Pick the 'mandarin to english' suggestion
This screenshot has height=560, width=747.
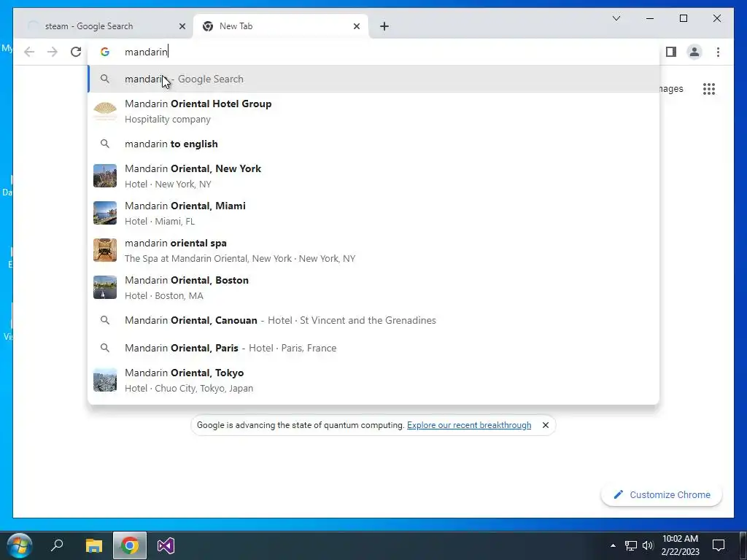[373, 144]
